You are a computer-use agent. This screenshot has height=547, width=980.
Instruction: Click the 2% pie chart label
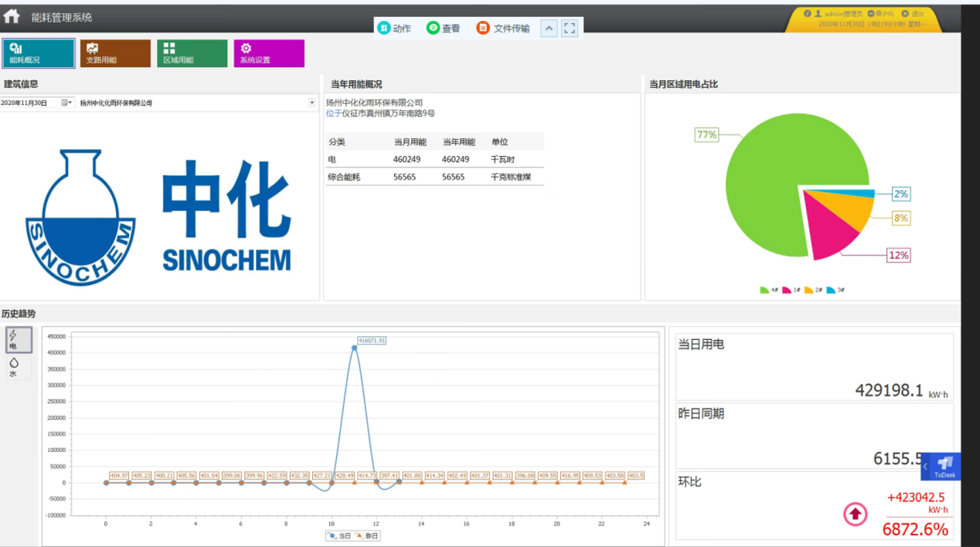click(900, 194)
